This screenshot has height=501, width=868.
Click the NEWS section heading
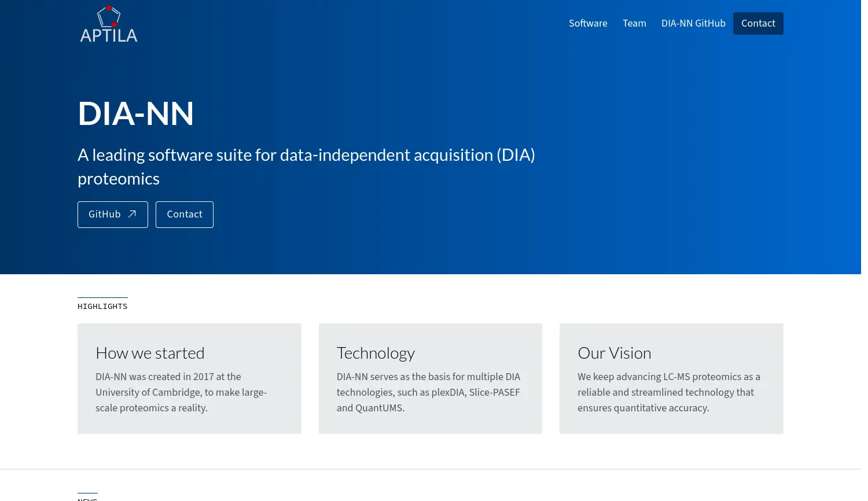(x=87, y=498)
